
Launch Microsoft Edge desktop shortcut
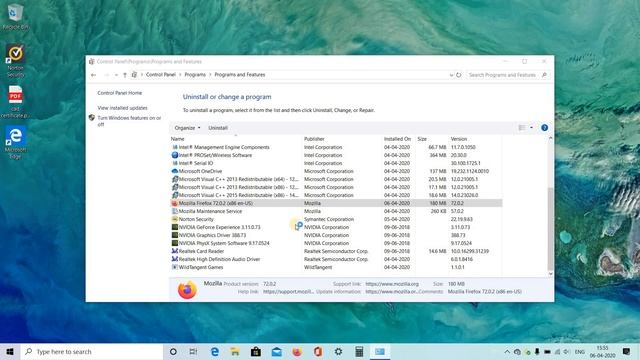click(15, 142)
